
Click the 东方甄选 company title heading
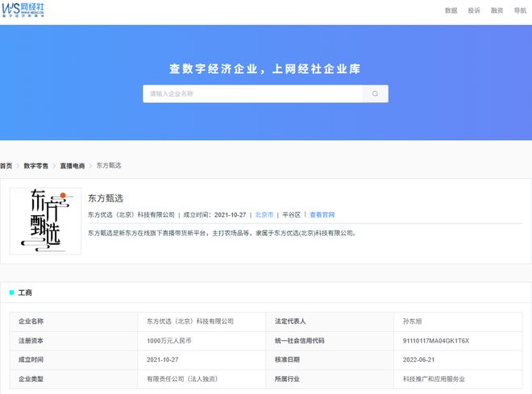coord(106,198)
